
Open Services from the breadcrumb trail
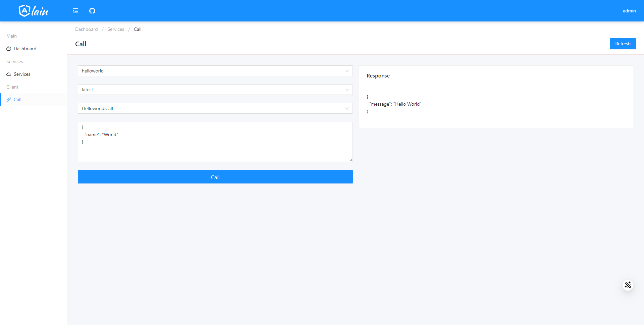click(115, 29)
